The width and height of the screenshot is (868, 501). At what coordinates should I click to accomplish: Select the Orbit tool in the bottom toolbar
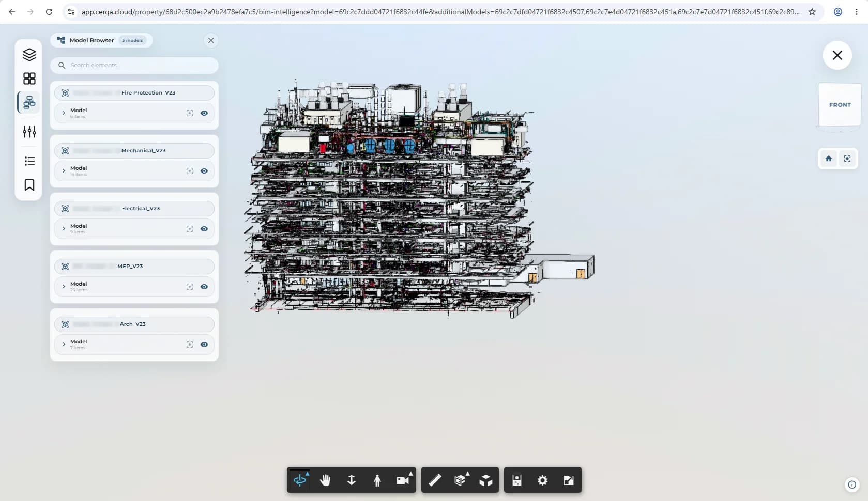click(x=300, y=480)
